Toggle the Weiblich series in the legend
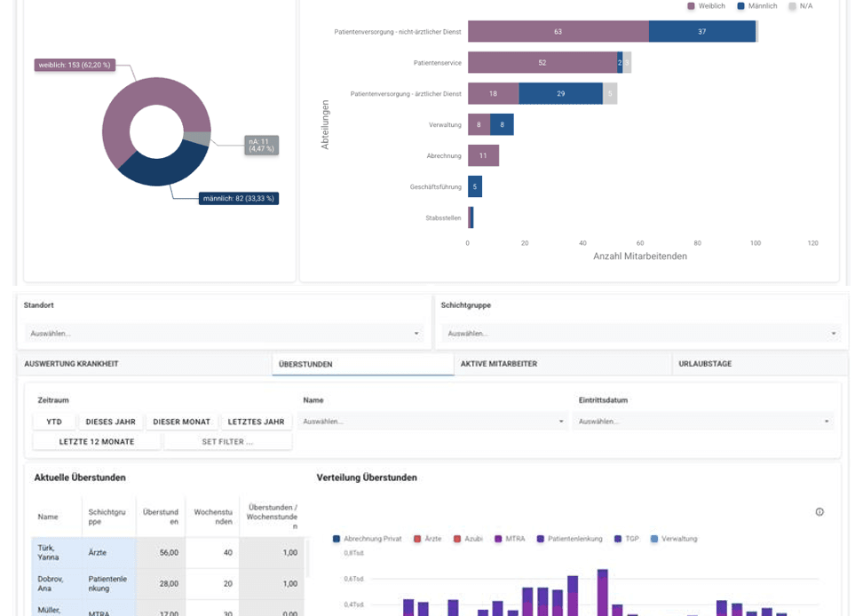 pos(691,5)
